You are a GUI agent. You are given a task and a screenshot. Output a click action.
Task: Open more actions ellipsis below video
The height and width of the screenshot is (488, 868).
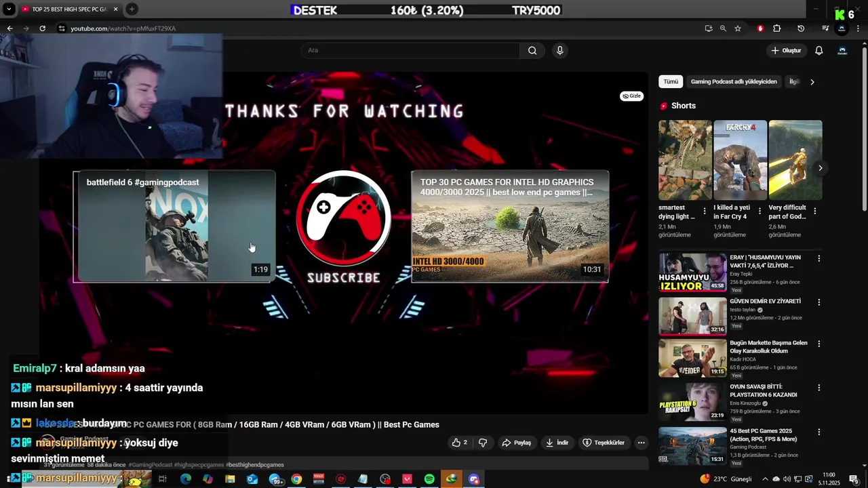pyautogui.click(x=641, y=443)
